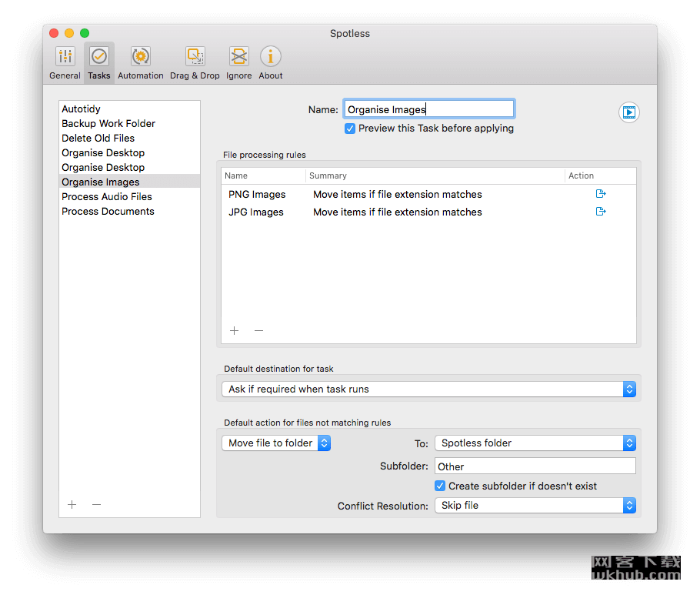Select the JPG Images rule row
700x595 pixels.
428,212
